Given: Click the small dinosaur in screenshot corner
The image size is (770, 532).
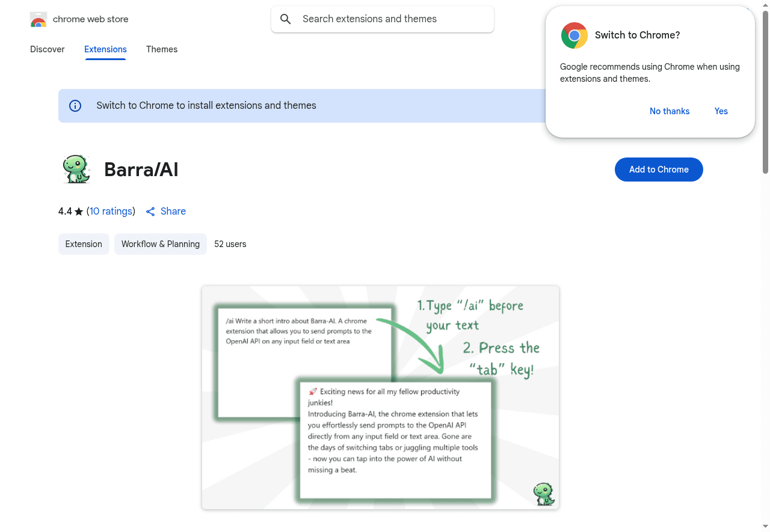Looking at the screenshot, I should click(x=543, y=494).
